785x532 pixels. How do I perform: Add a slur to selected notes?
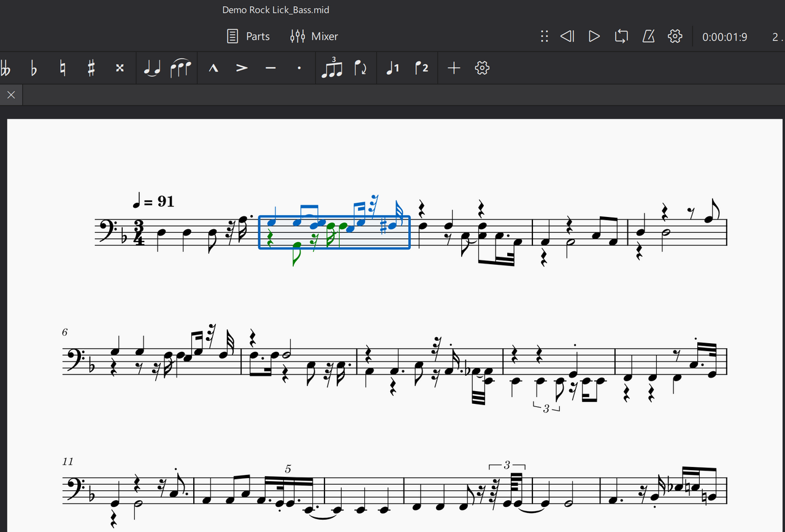pos(180,68)
